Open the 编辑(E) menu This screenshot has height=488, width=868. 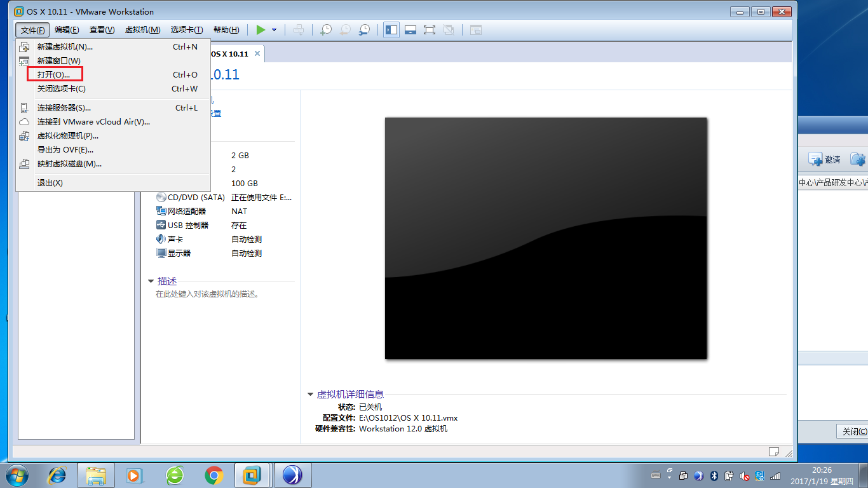coord(67,30)
